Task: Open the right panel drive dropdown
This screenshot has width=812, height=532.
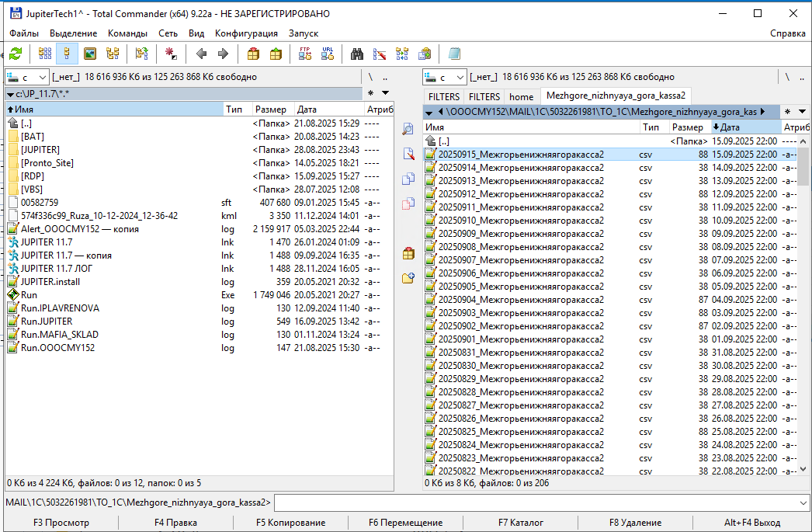Action: pos(445,77)
